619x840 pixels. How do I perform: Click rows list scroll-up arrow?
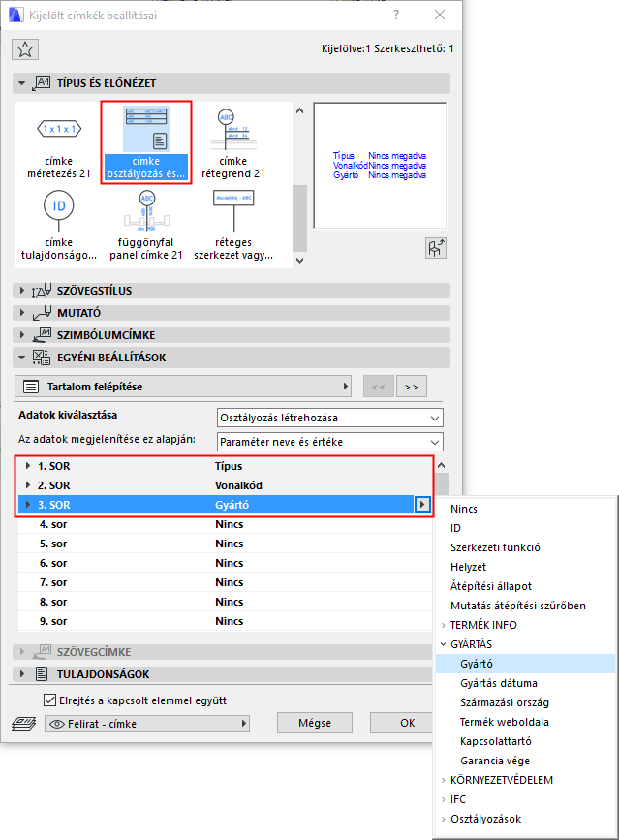coord(441,465)
